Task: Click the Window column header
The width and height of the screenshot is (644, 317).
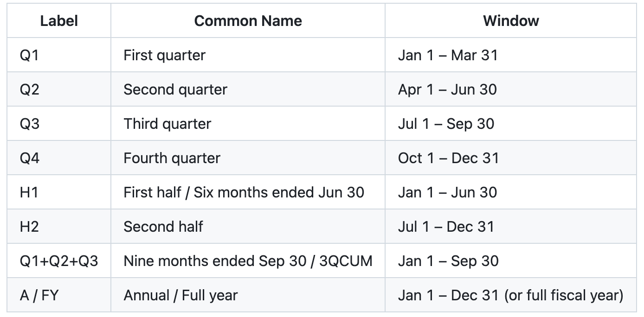Action: pos(511,21)
